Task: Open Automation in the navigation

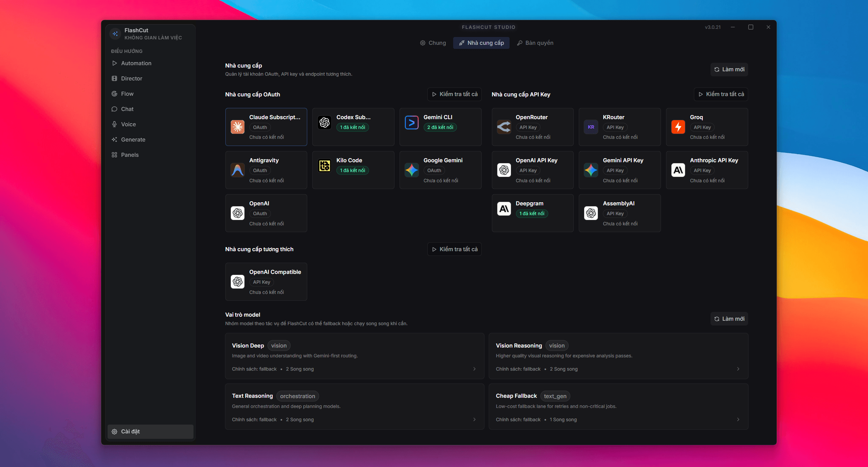Action: [150, 63]
